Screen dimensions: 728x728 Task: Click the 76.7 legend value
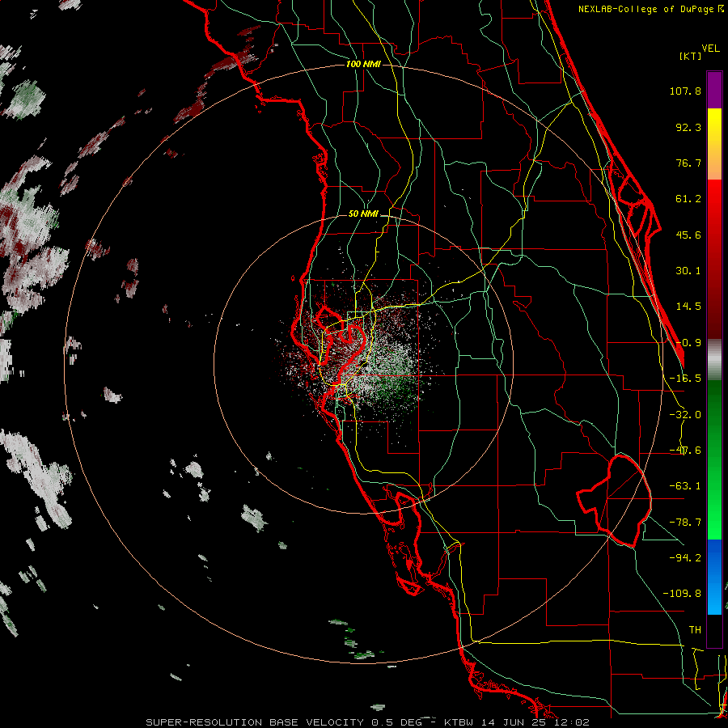[x=688, y=163]
